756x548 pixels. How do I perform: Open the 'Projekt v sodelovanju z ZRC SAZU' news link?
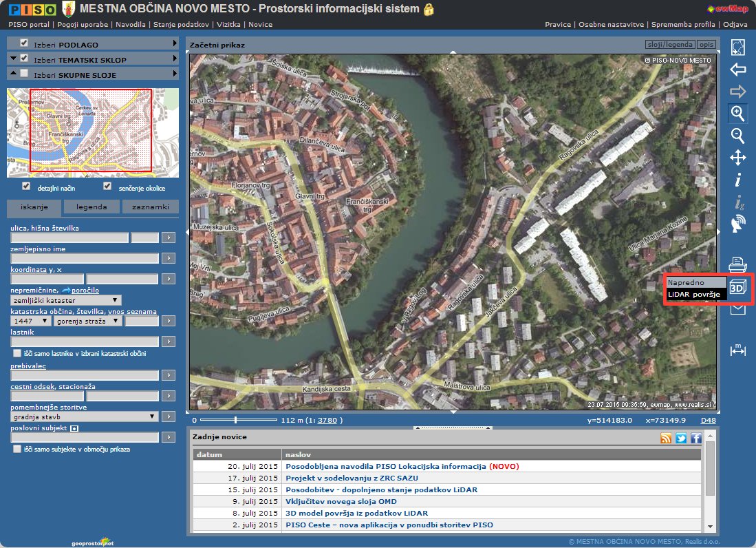click(351, 478)
